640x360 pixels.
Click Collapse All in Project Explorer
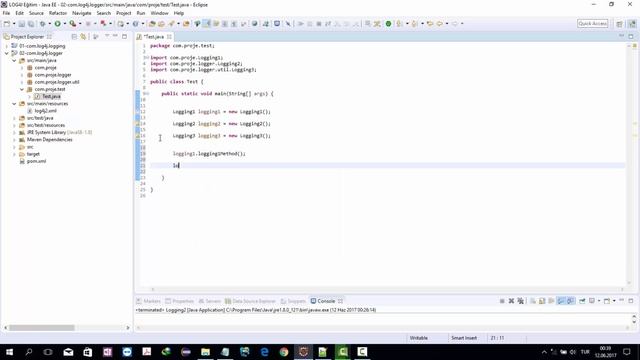pos(74,37)
